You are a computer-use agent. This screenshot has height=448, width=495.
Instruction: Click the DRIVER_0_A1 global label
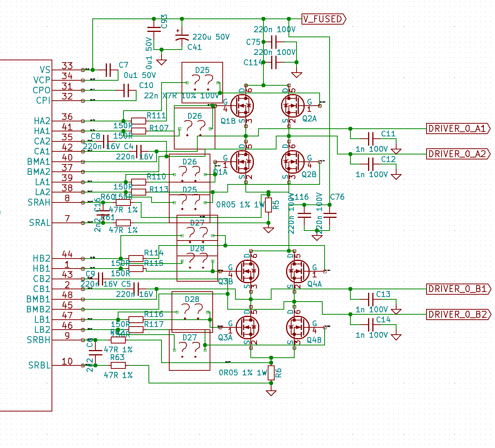pos(459,128)
